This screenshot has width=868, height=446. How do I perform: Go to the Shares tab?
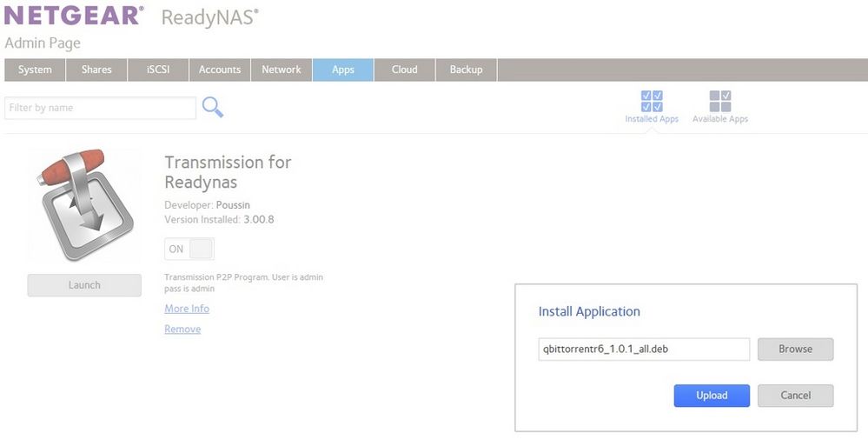pos(96,70)
